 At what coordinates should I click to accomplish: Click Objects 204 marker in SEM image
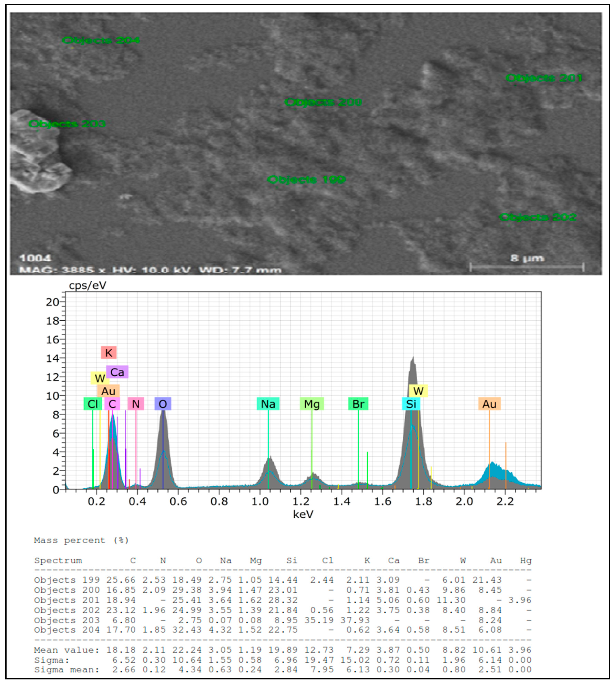(x=101, y=41)
